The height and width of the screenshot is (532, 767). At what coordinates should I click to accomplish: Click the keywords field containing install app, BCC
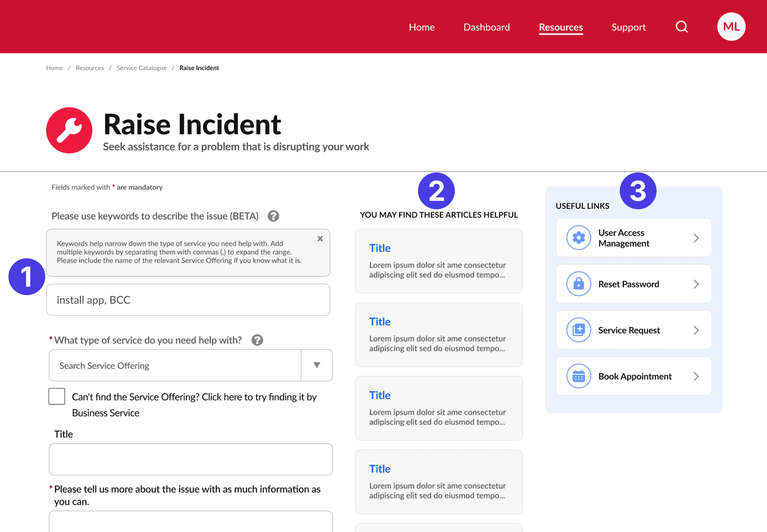pyautogui.click(x=188, y=300)
